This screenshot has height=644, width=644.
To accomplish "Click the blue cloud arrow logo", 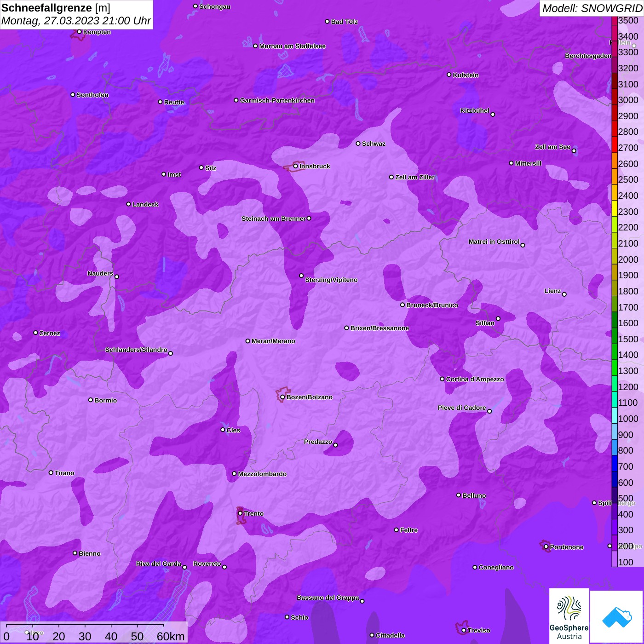I will 616,616.
